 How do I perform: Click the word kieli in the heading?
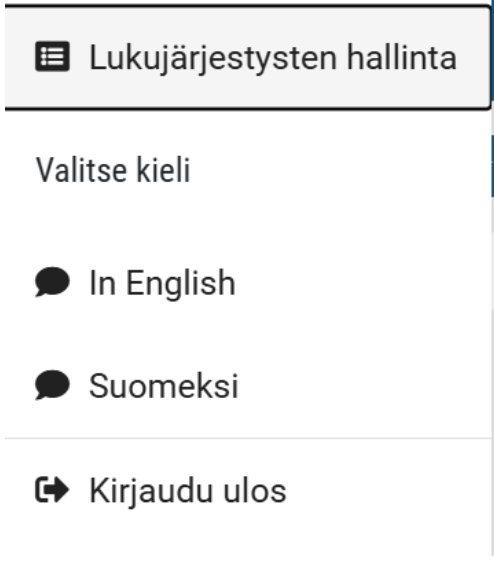coord(163,170)
